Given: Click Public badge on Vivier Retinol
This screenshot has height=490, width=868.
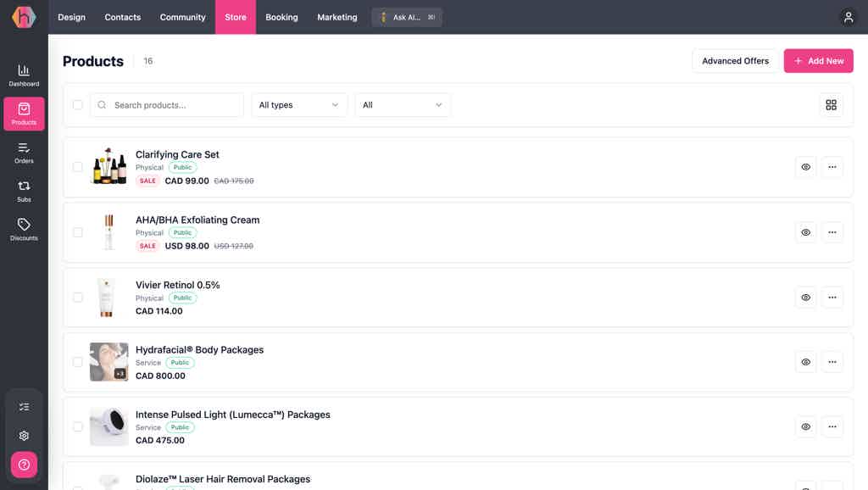Looking at the screenshot, I should [183, 298].
